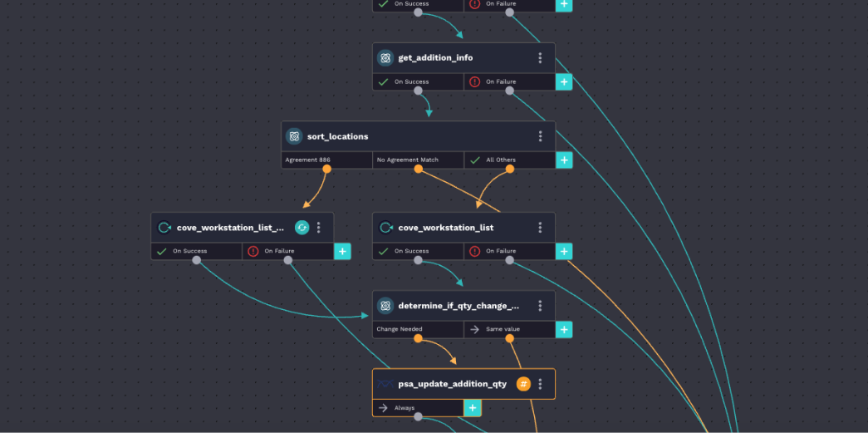This screenshot has width=868, height=433.
Task: Click get_addition_info On Failure connector dot
Action: coord(509,91)
